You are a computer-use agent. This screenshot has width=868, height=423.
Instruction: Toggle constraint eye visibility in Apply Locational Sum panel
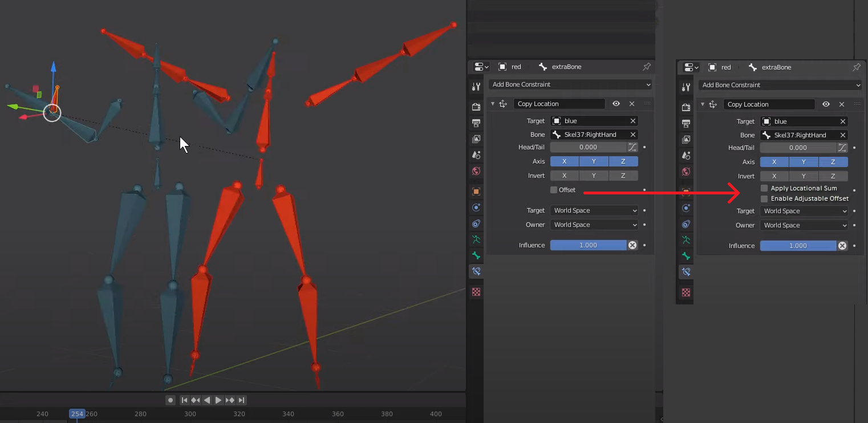pyautogui.click(x=826, y=104)
